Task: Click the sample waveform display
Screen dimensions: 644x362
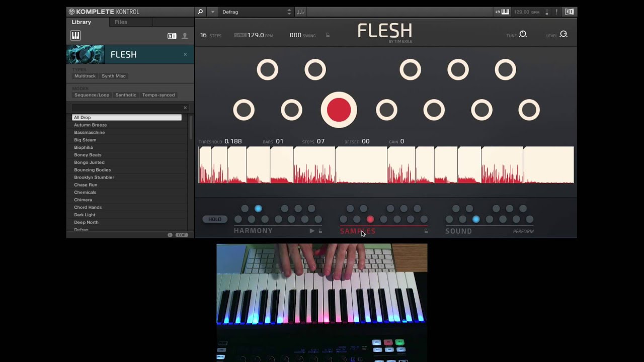Action: (x=386, y=165)
